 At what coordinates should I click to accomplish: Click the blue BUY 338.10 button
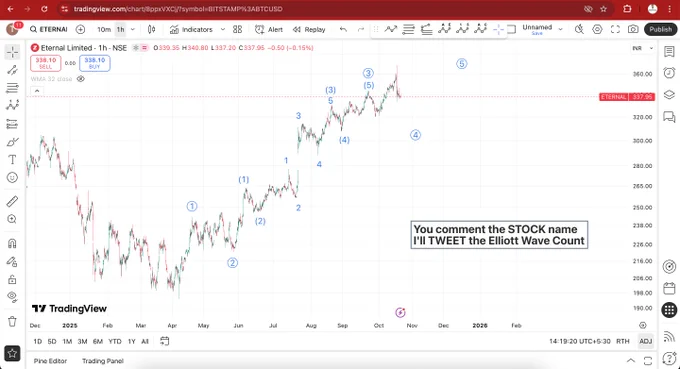coord(95,63)
